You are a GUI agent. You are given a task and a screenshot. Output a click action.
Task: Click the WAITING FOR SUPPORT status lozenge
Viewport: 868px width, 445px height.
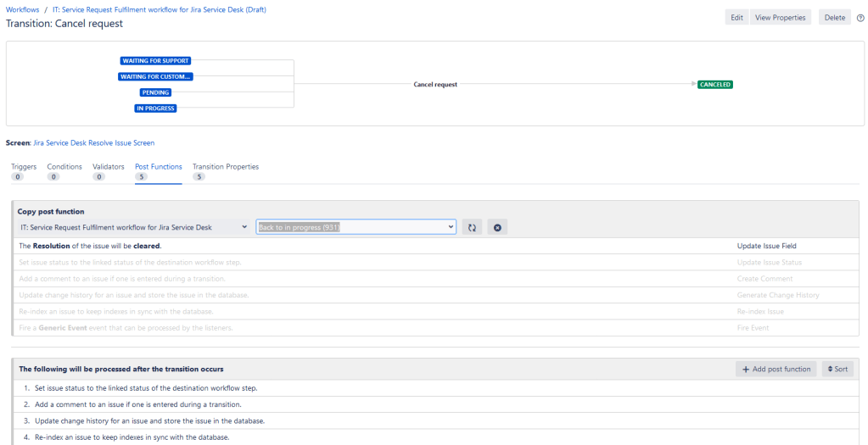coord(156,61)
